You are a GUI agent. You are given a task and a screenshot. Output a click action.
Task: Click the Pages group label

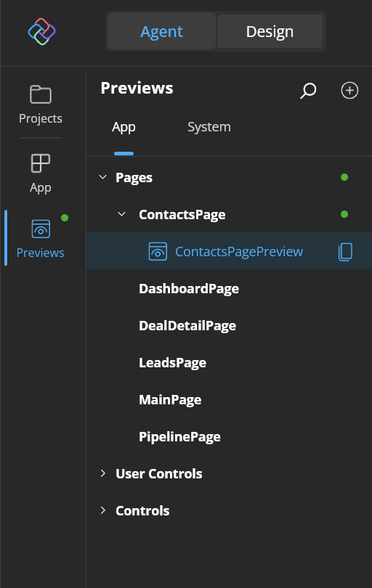(134, 178)
